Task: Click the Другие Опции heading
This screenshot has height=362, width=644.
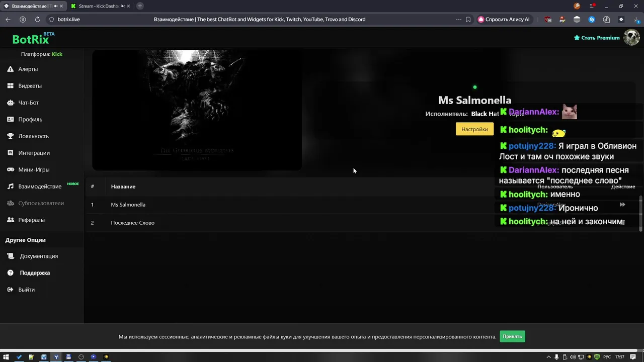Action: pyautogui.click(x=26, y=240)
